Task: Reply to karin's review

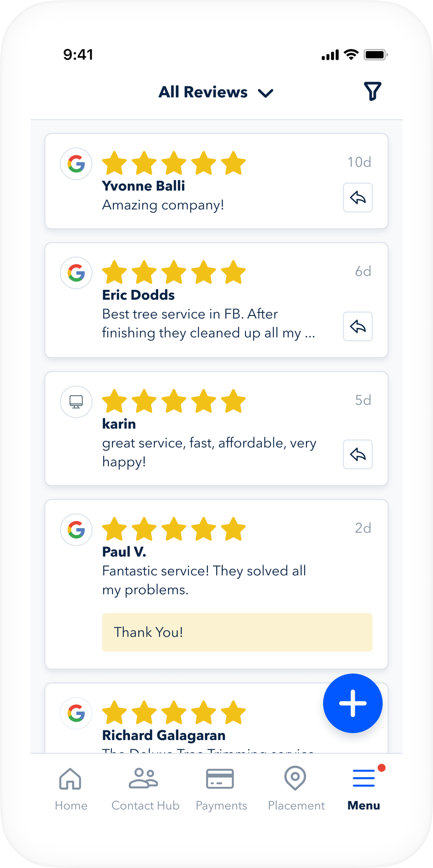Action: [358, 454]
